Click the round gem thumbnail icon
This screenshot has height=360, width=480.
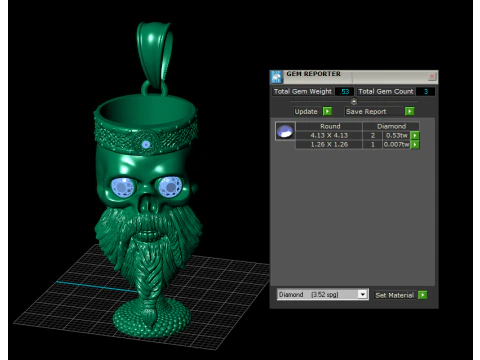point(285,131)
